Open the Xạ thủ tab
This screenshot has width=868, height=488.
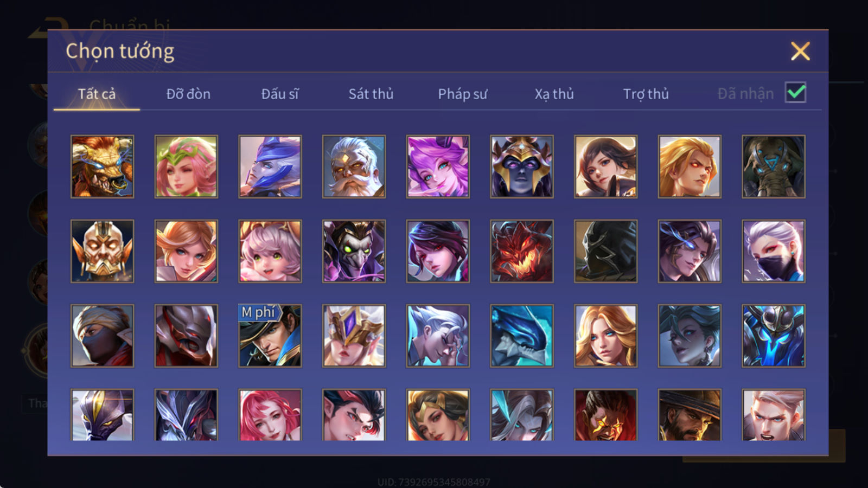pos(554,94)
